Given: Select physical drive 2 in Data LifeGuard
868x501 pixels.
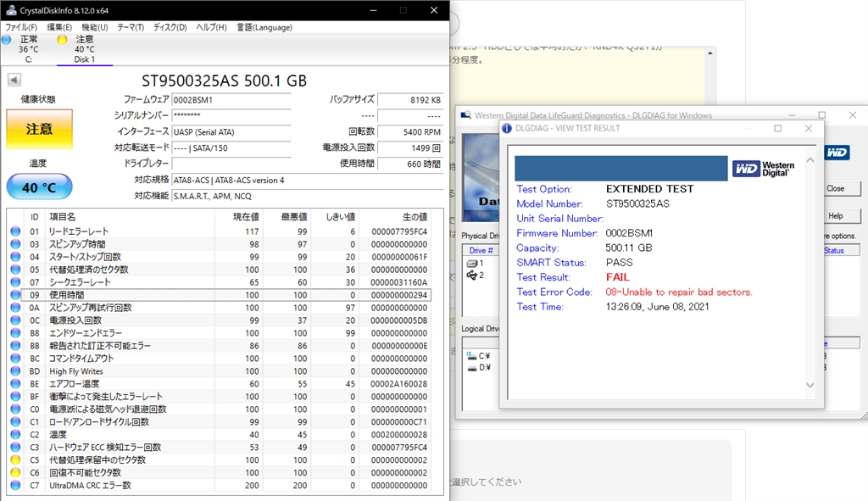Looking at the screenshot, I should (476, 276).
